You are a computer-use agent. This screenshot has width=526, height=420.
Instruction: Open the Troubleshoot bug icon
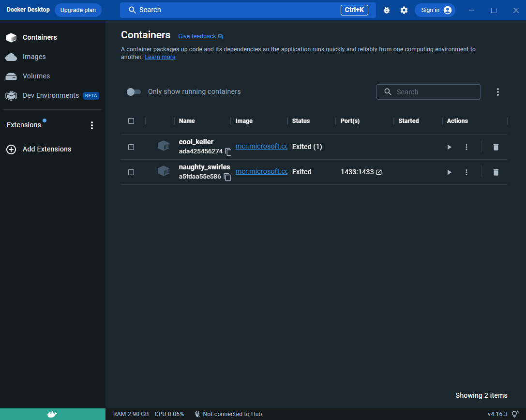click(x=387, y=10)
